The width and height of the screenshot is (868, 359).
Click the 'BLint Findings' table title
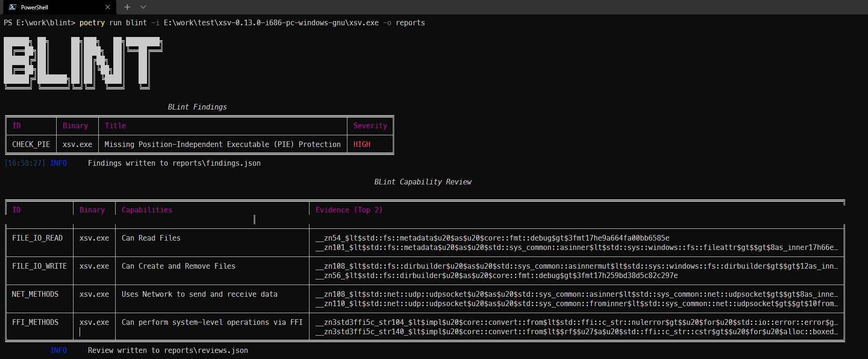197,107
